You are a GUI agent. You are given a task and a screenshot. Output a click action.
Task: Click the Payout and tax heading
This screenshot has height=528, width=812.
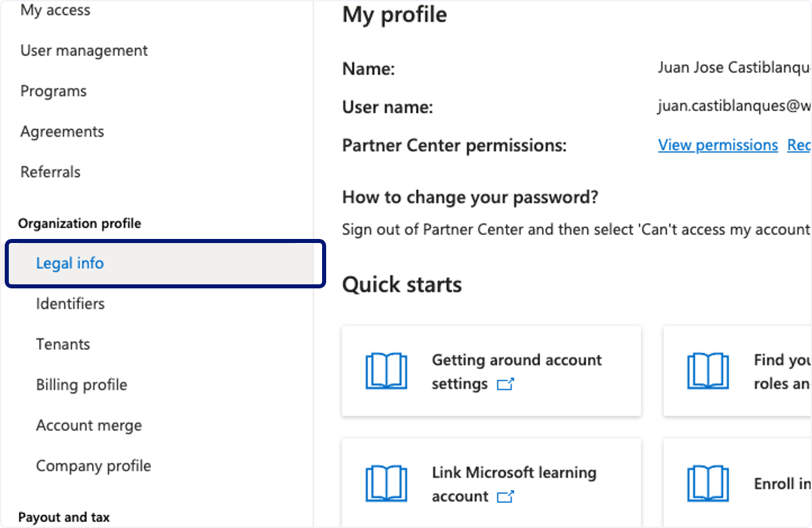(x=64, y=517)
